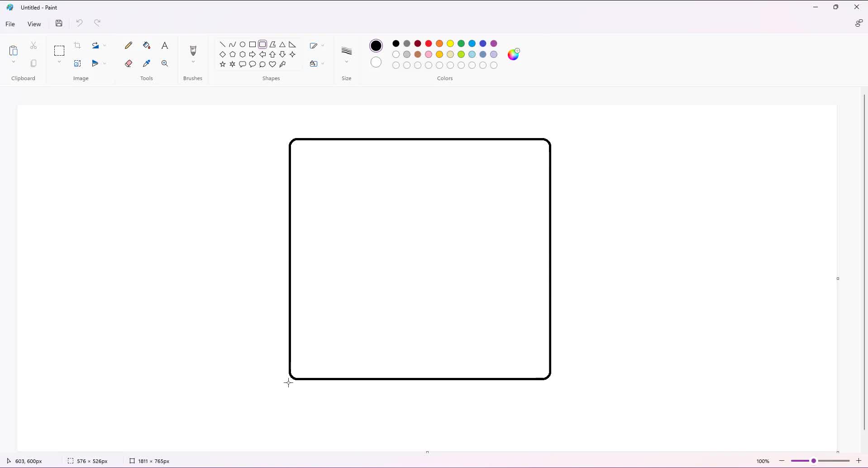Pick the triangle shape
The image size is (868, 468).
coord(282,44)
